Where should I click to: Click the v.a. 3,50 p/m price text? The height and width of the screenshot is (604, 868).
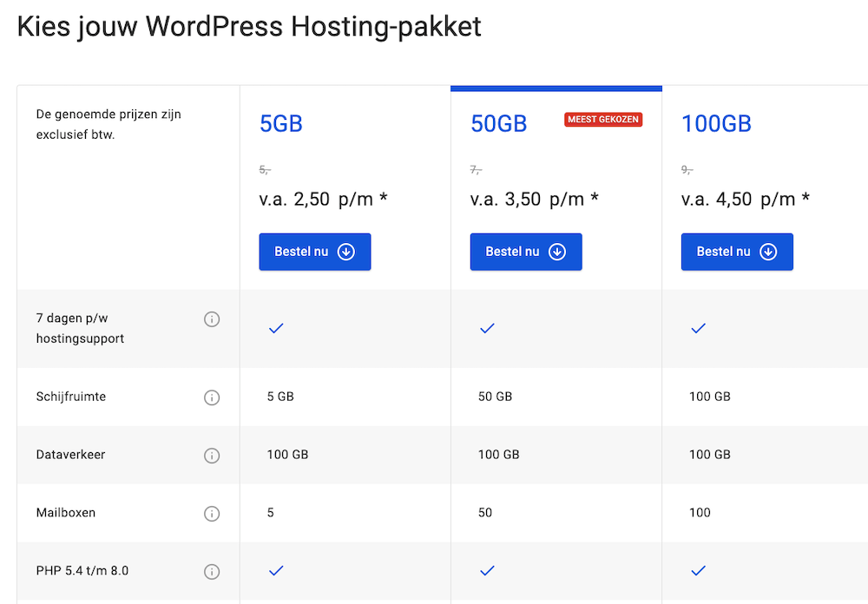(x=532, y=199)
